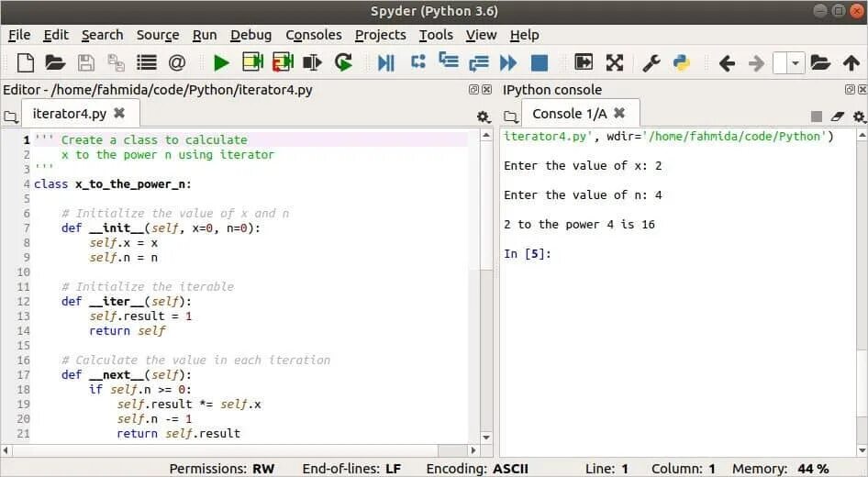Run current cell icon
The image size is (868, 477).
[x=253, y=62]
